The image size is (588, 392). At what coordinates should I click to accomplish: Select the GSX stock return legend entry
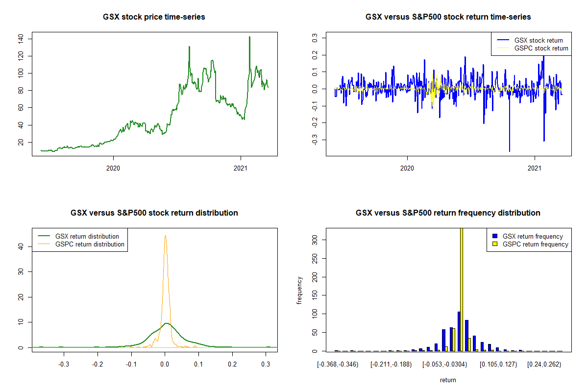[x=538, y=40]
